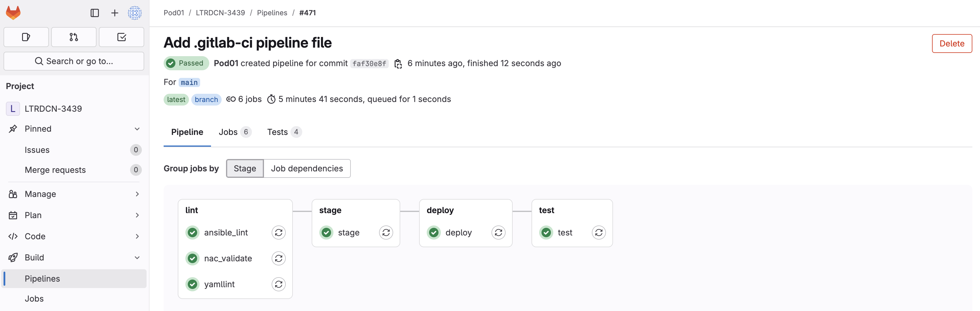980x311 pixels.
Task: Open the faf30e8f commit link
Action: (x=369, y=63)
